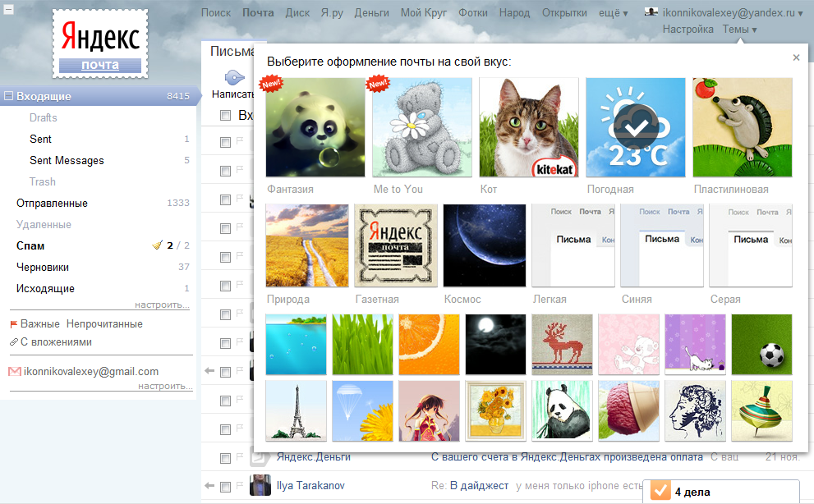Open the ikonnikovalexey@yandex.ru account menu

pyautogui.click(x=733, y=13)
